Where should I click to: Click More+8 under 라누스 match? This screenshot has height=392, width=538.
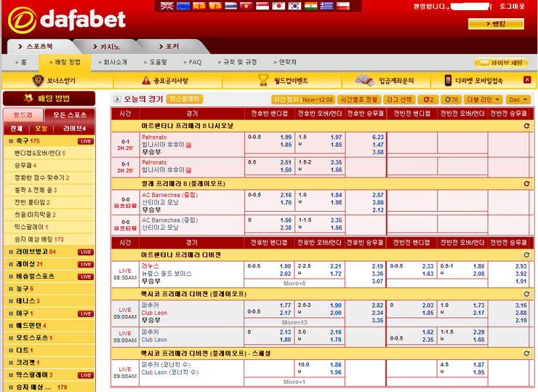coord(294,284)
